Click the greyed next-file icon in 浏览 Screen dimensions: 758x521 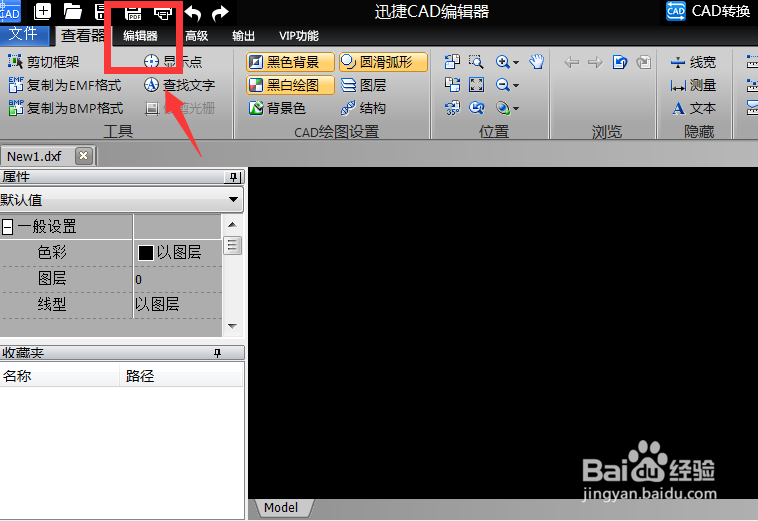[x=643, y=62]
